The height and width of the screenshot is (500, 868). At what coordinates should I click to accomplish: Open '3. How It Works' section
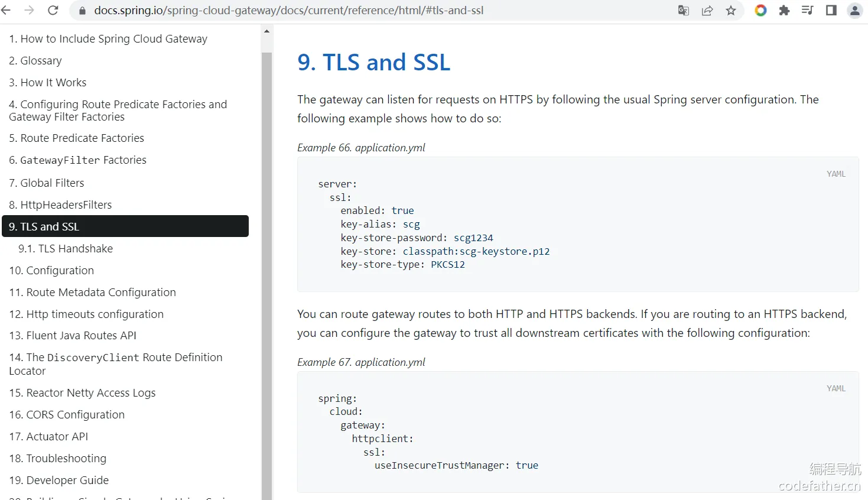pyautogui.click(x=48, y=83)
